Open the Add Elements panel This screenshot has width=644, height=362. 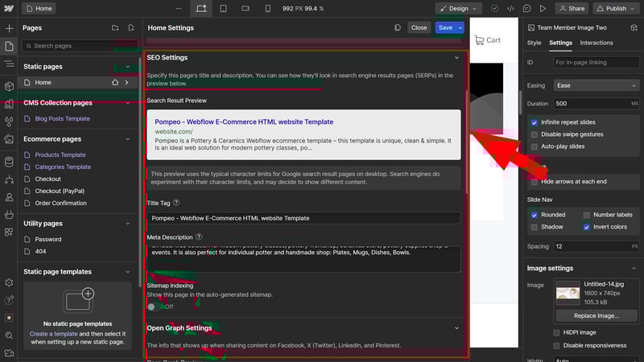9,28
